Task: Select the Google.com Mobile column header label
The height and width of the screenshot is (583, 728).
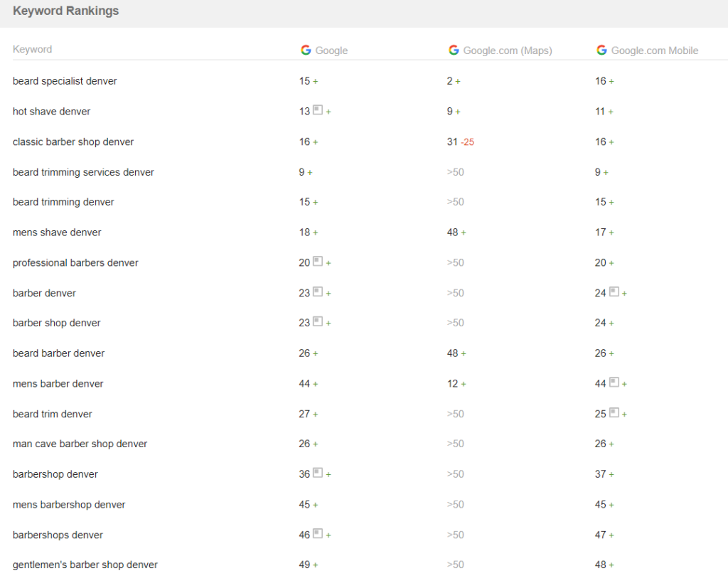Action: click(x=655, y=50)
